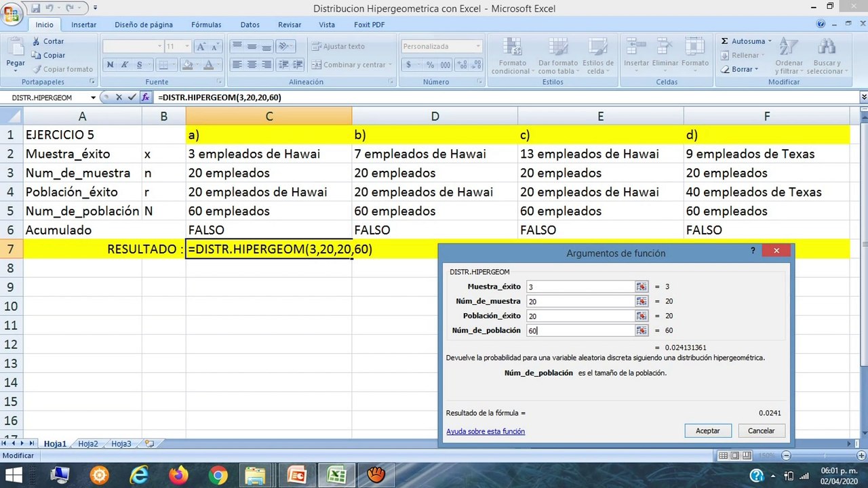Screen dimensions: 868x488
Task: Switch to sheet tab Hoja2
Action: point(88,444)
